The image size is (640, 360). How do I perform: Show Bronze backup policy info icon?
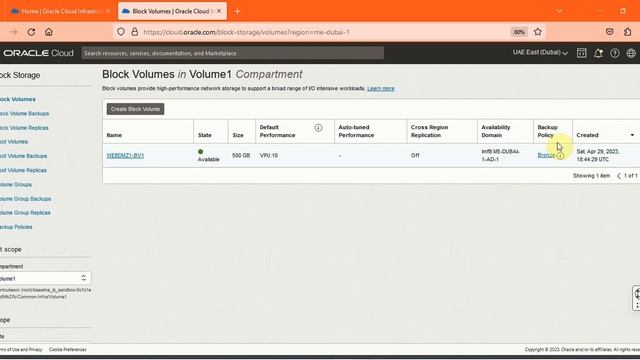560,156
